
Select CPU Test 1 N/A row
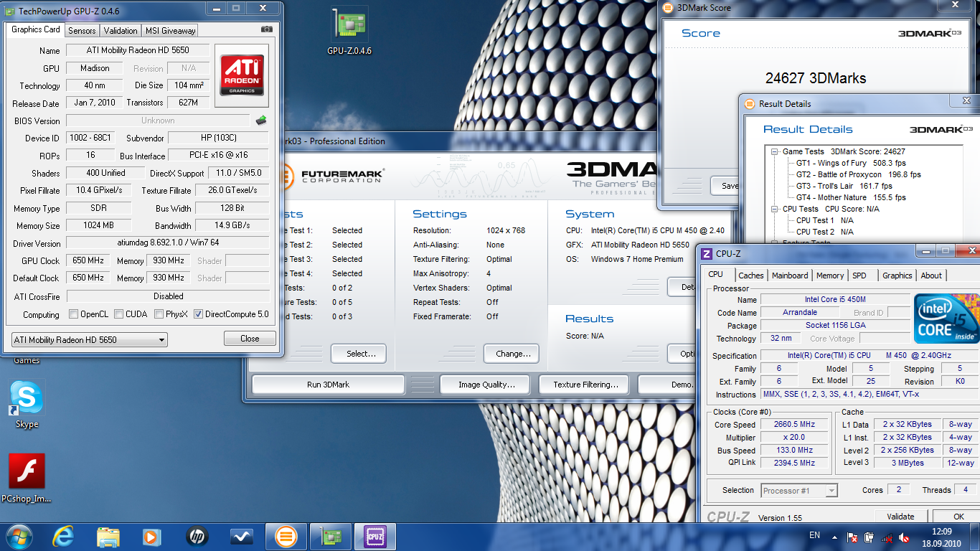pyautogui.click(x=824, y=220)
